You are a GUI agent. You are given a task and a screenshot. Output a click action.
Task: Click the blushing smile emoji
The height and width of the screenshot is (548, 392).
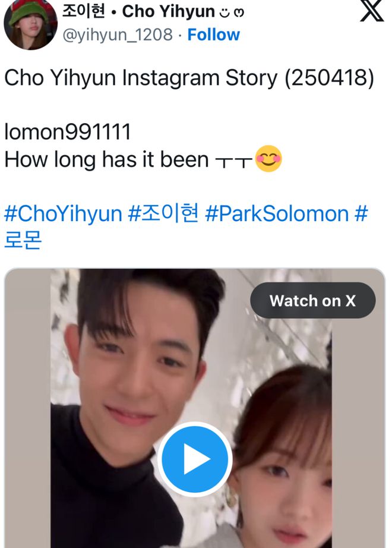tap(268, 159)
